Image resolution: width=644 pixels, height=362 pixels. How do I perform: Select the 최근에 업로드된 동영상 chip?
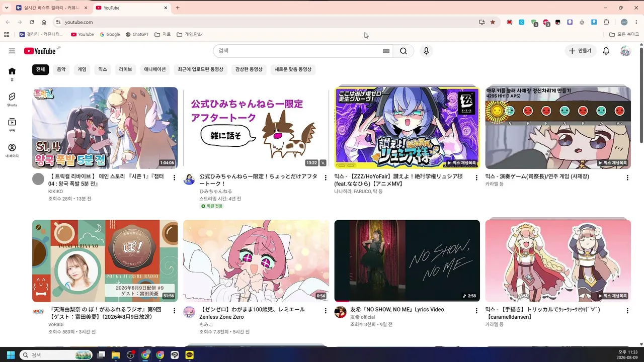200,69
